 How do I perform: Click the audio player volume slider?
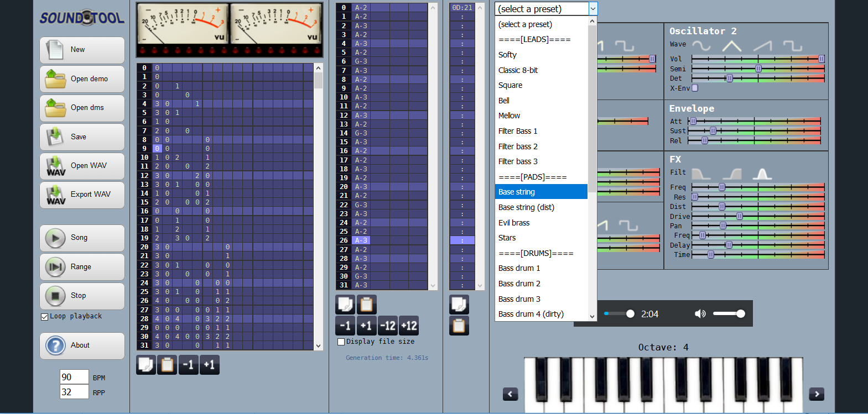[x=729, y=314]
